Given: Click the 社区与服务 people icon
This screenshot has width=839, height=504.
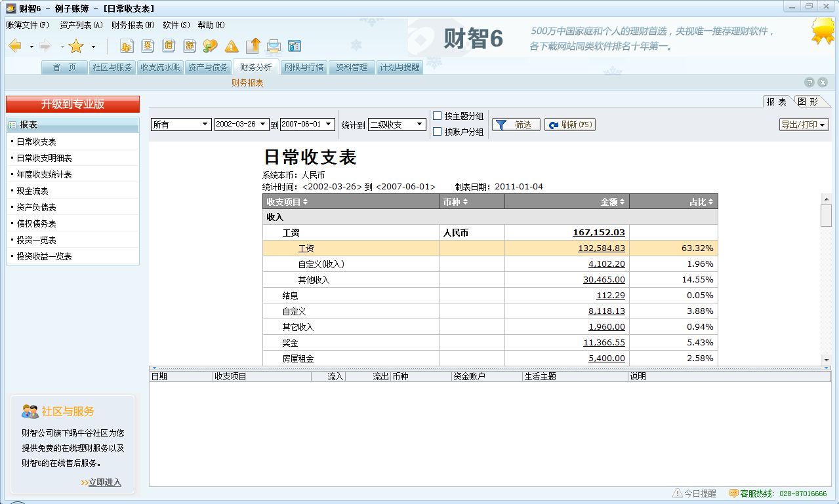Looking at the screenshot, I should click(30, 412).
